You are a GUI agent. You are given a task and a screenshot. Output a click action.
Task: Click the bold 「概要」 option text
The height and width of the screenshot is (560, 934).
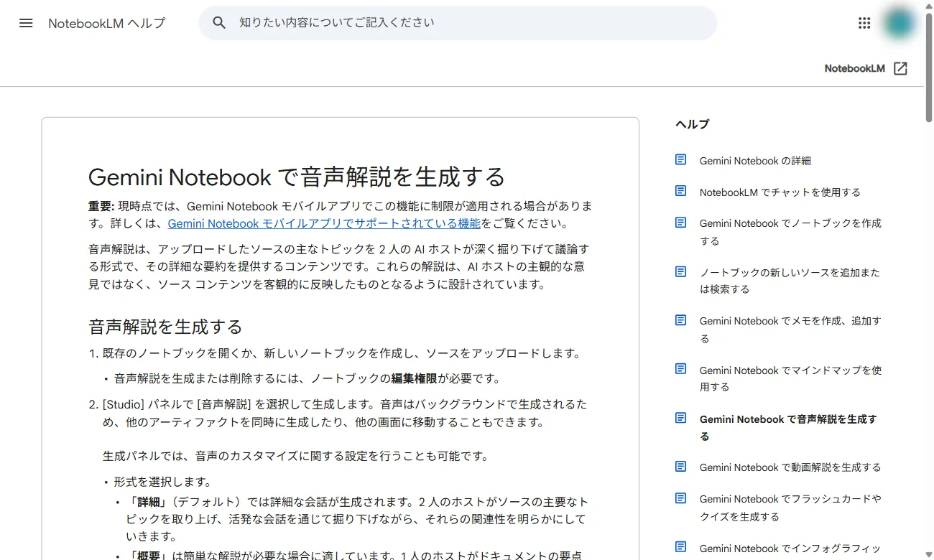[148, 555]
